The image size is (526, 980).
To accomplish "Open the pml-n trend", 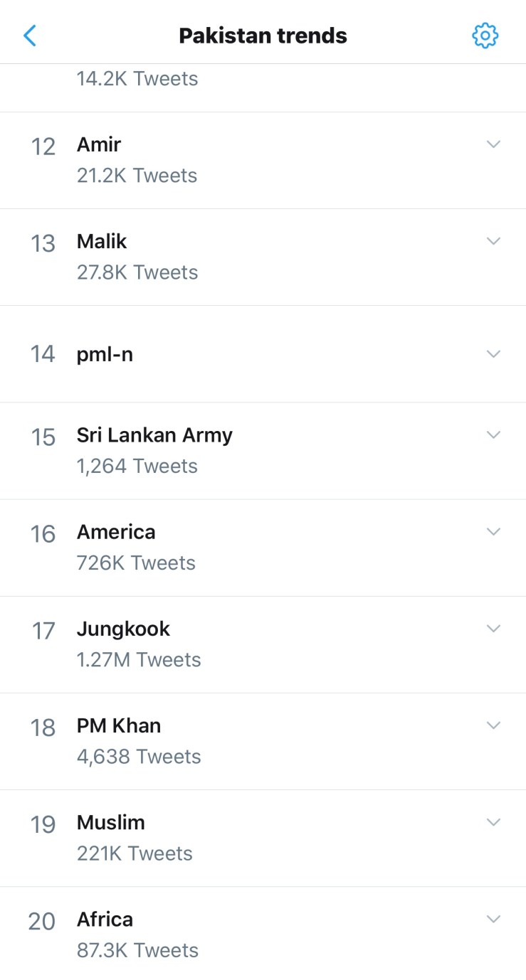I will [x=105, y=354].
